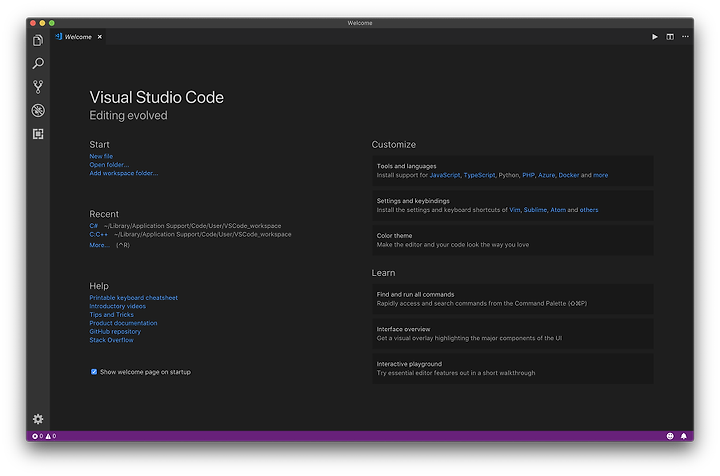Install PHP support link
The width and height of the screenshot is (720, 476).
coord(529,175)
